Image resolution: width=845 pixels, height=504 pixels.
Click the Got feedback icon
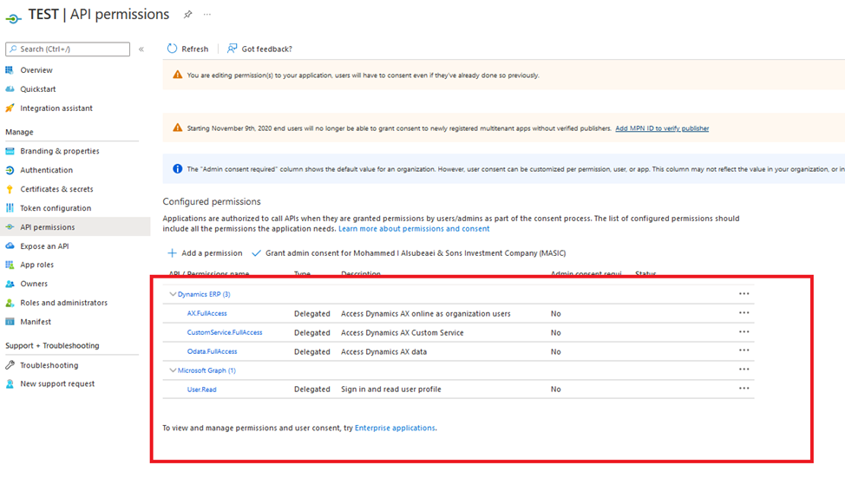tap(232, 49)
